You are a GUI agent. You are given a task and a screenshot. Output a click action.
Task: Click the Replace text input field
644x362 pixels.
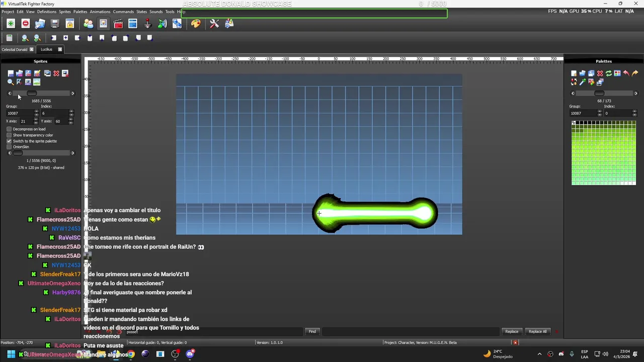(x=411, y=331)
